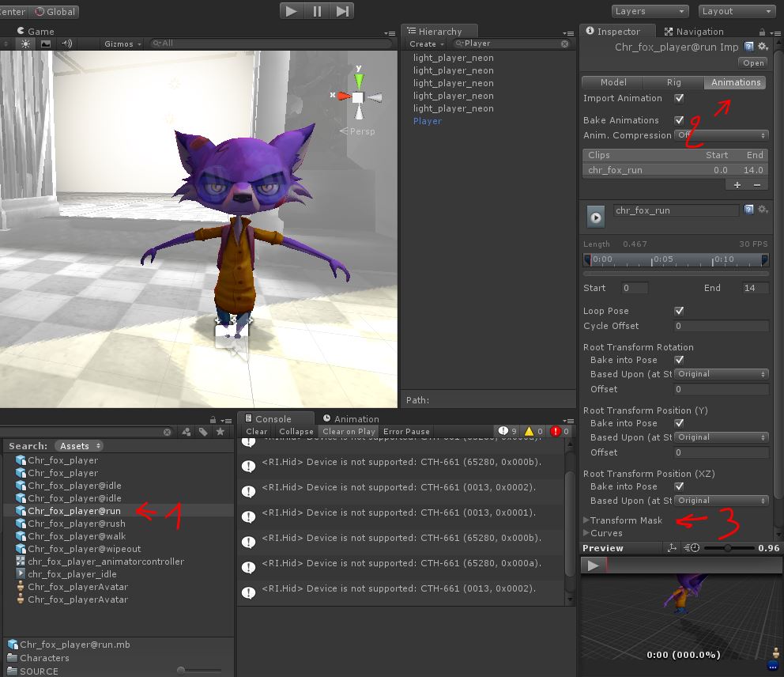Uncheck the Import Animation checkbox

pos(679,98)
